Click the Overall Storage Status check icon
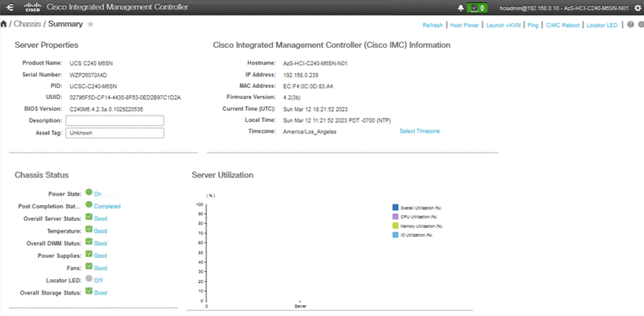The width and height of the screenshot is (644, 316). click(89, 291)
